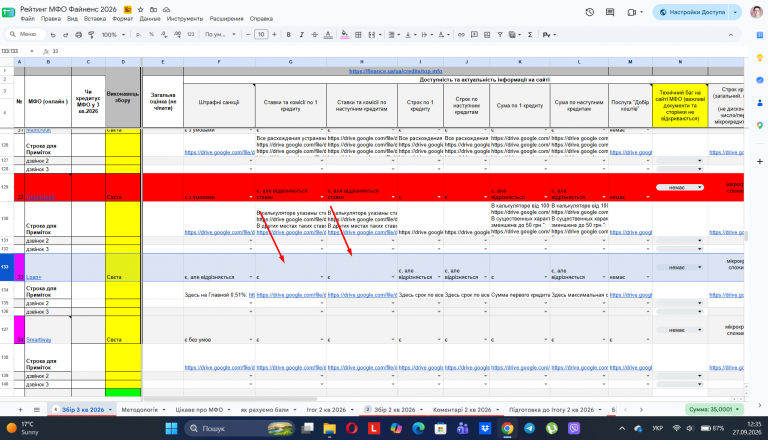Screen dimensions: 768x440
Task: Check cloud save status icon
Action: [167, 9]
